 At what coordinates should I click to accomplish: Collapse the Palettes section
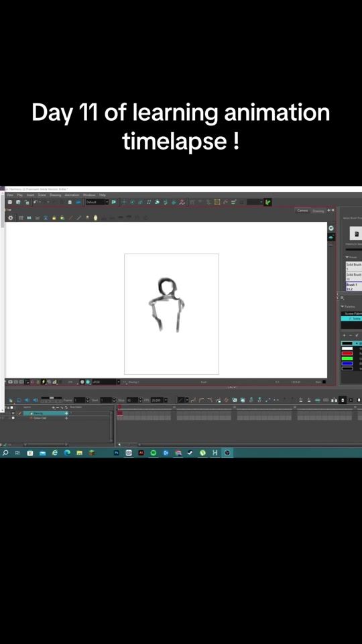tap(343, 307)
